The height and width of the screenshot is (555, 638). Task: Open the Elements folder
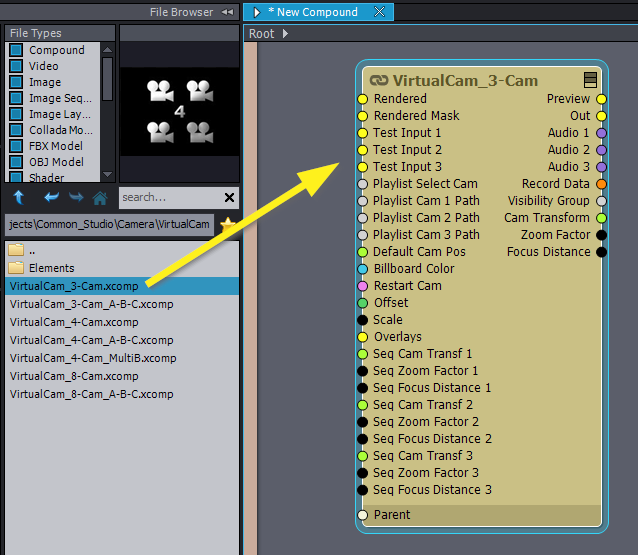(51, 268)
